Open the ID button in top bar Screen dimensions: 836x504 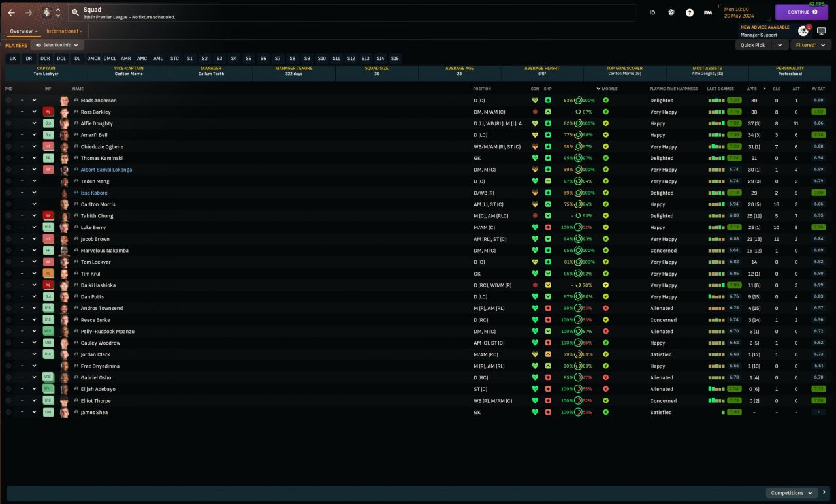click(x=652, y=12)
